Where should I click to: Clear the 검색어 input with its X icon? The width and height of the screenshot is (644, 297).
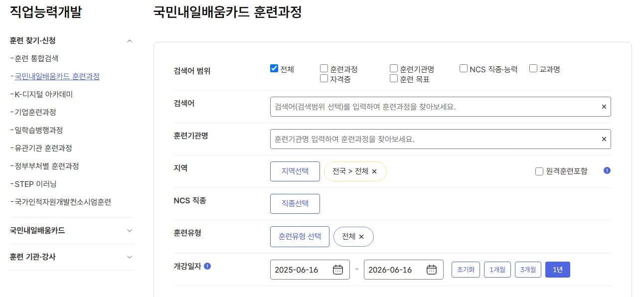pyautogui.click(x=604, y=106)
